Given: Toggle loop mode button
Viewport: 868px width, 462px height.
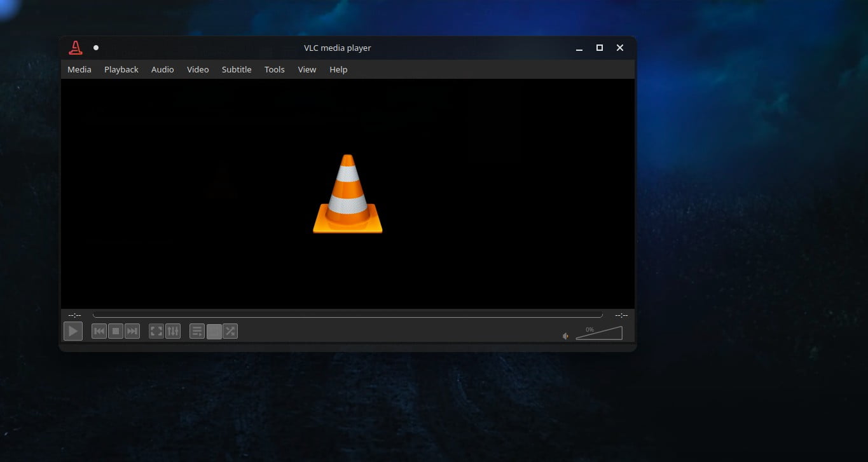Looking at the screenshot, I should [x=214, y=331].
